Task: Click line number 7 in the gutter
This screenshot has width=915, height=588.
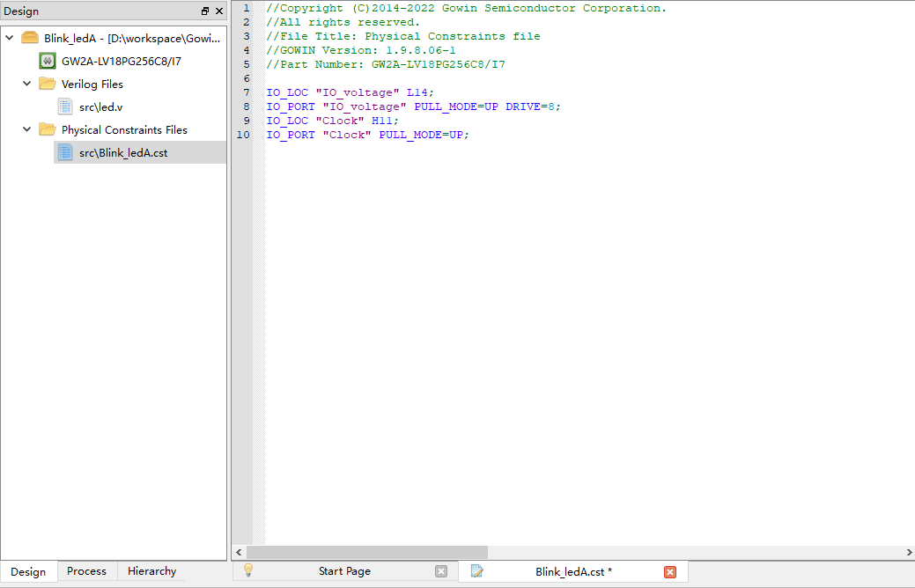Action: tap(247, 92)
